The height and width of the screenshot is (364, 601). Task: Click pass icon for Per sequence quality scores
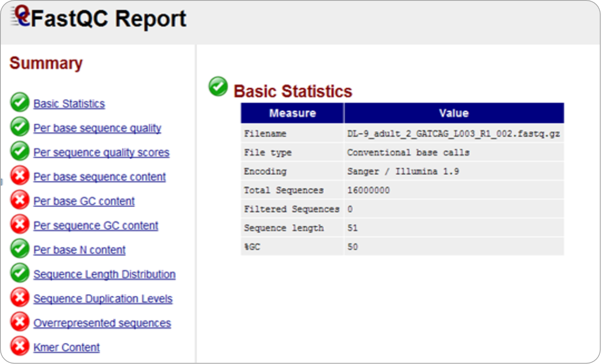(20, 151)
